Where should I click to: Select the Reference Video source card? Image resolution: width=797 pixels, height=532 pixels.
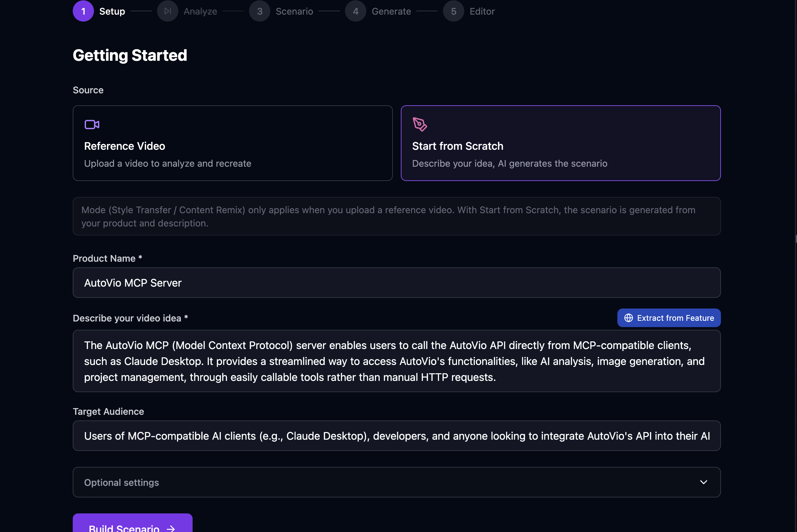click(232, 143)
